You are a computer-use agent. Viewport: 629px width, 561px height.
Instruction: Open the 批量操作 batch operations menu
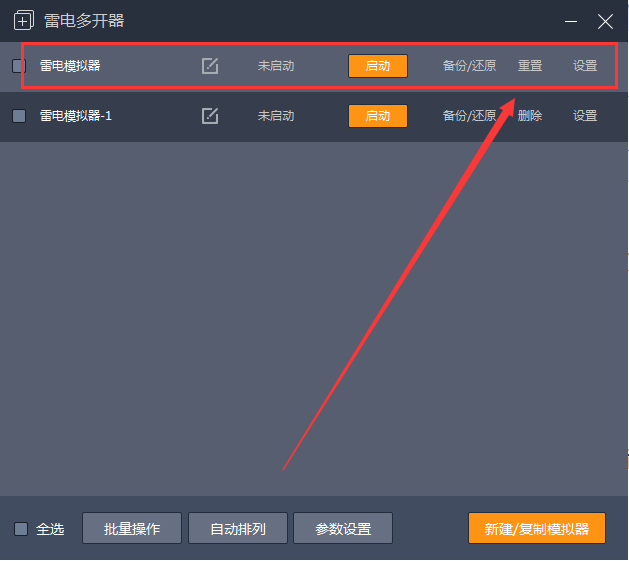click(x=132, y=528)
